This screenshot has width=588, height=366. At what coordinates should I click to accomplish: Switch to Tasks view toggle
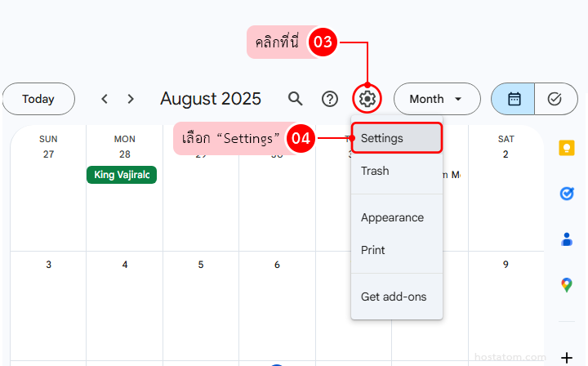(x=555, y=99)
